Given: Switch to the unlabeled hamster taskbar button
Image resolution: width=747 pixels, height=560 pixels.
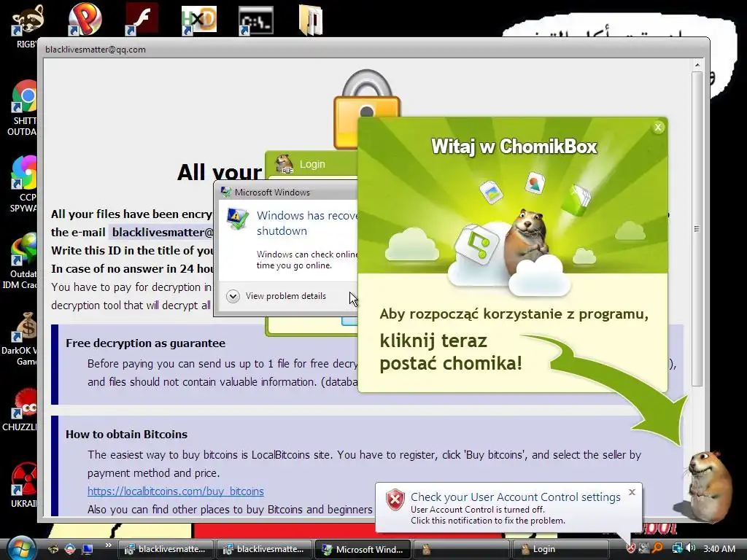Looking at the screenshot, I should tap(461, 549).
